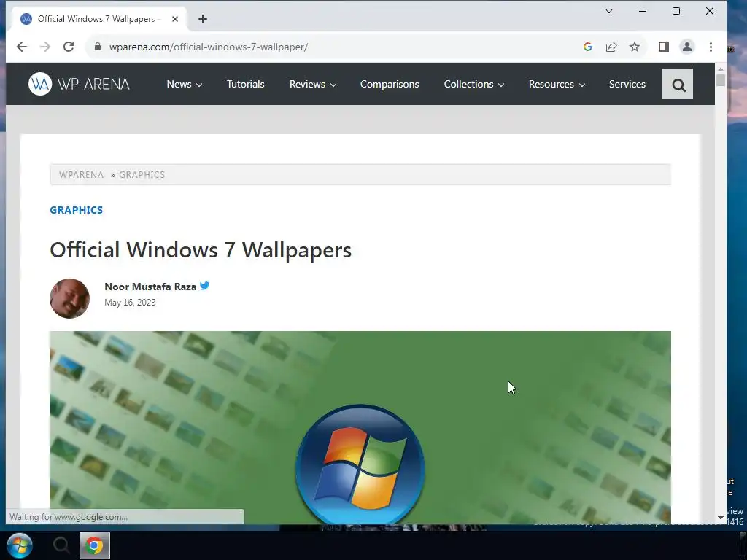
Task: Click the Chrome taskbar icon
Action: [94, 545]
